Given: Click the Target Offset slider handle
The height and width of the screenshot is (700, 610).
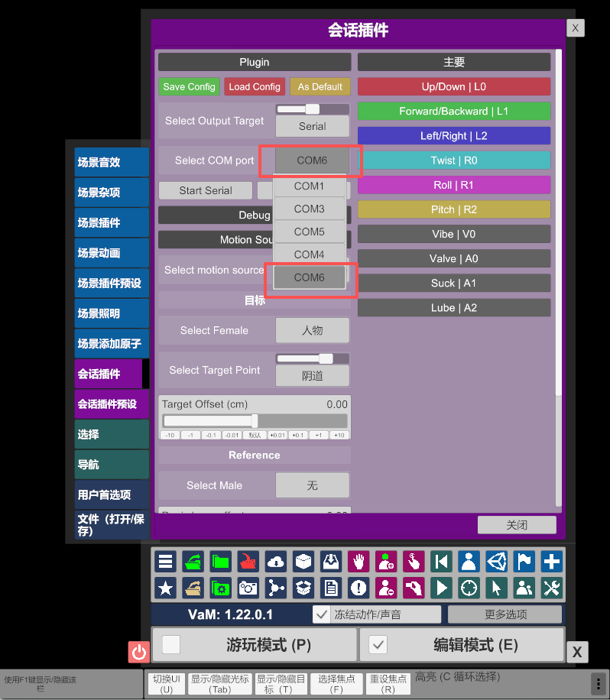Looking at the screenshot, I should [255, 420].
